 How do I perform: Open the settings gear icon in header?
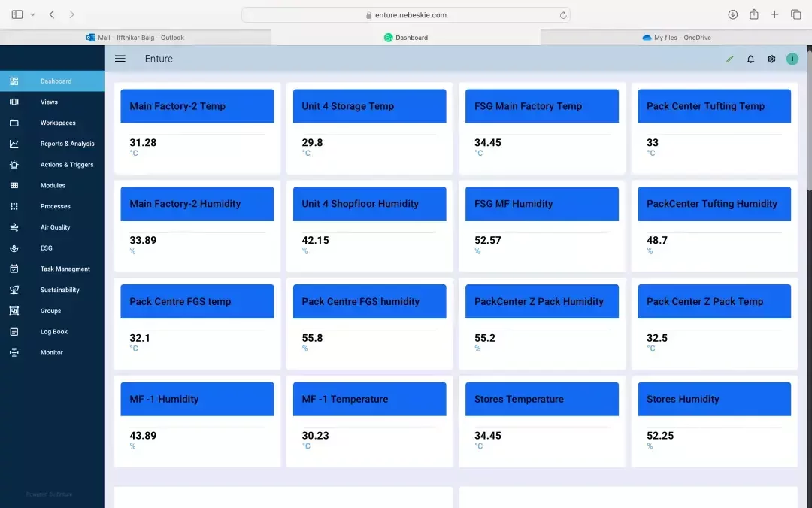[x=771, y=59]
